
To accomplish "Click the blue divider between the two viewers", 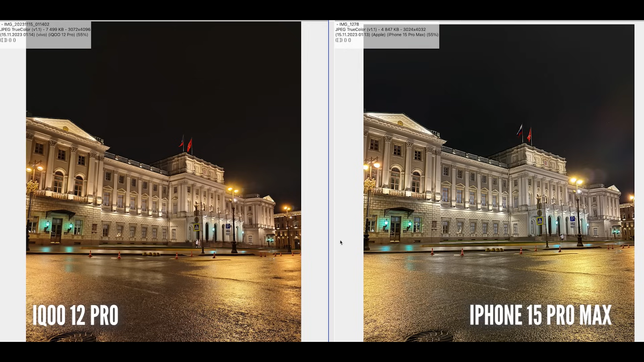I will point(328,181).
